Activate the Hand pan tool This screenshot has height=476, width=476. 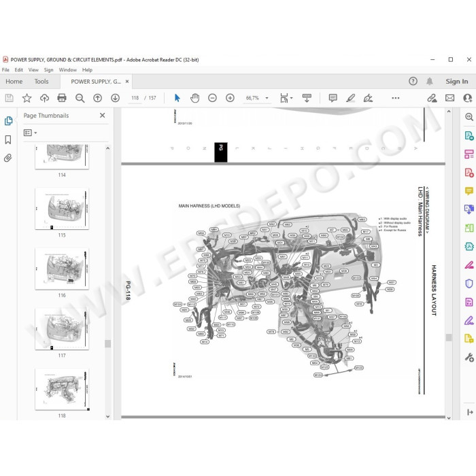[x=194, y=98]
